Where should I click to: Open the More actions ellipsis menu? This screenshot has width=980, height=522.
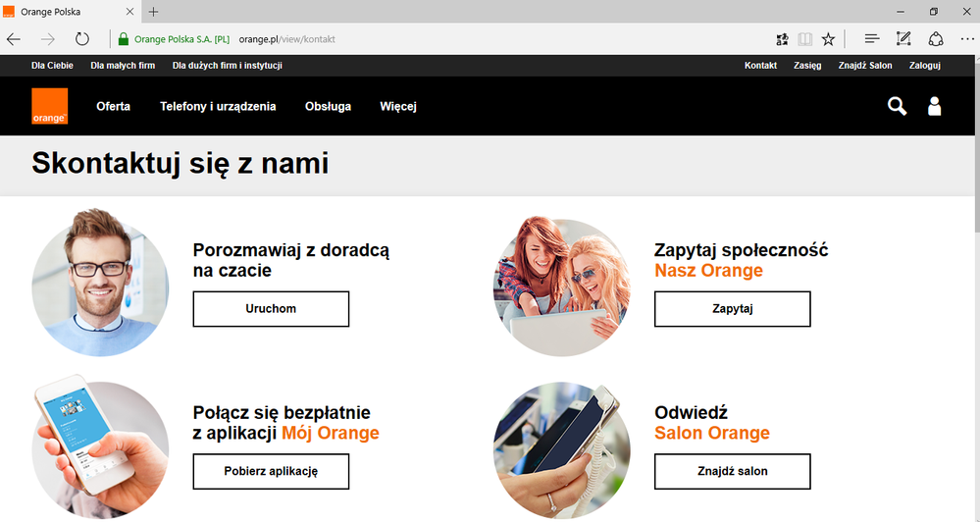click(x=967, y=39)
